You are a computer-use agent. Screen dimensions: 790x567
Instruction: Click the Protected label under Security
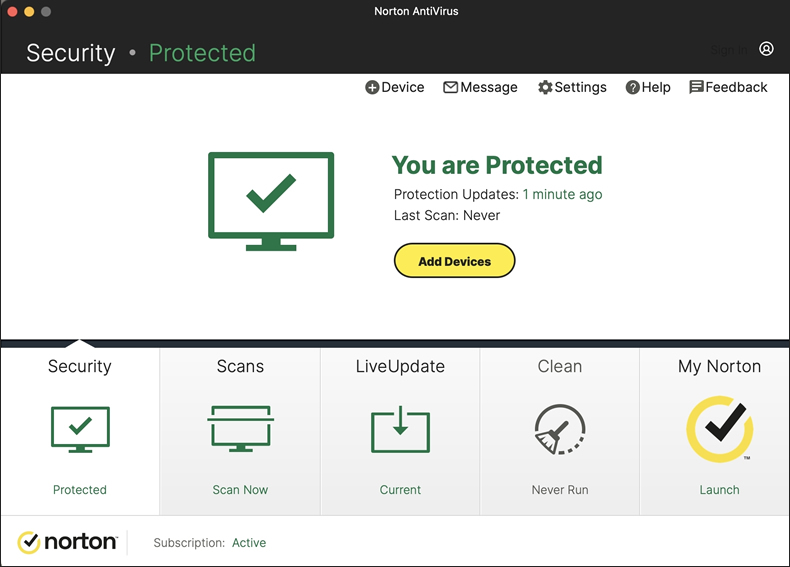click(x=80, y=490)
